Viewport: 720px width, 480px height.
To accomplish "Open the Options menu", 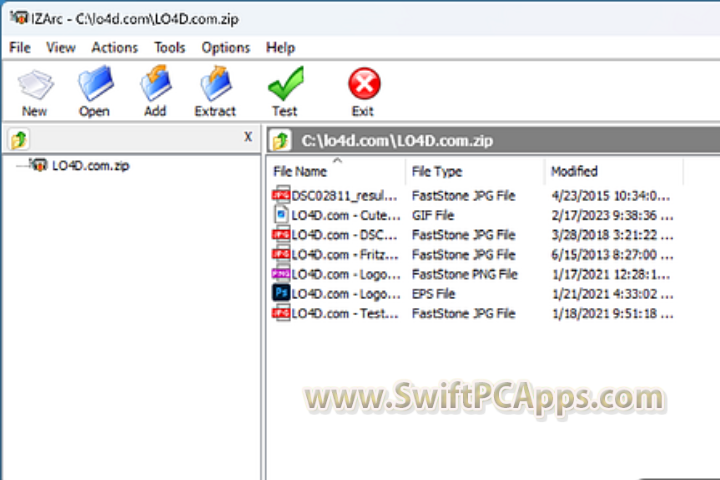I will click(x=225, y=47).
